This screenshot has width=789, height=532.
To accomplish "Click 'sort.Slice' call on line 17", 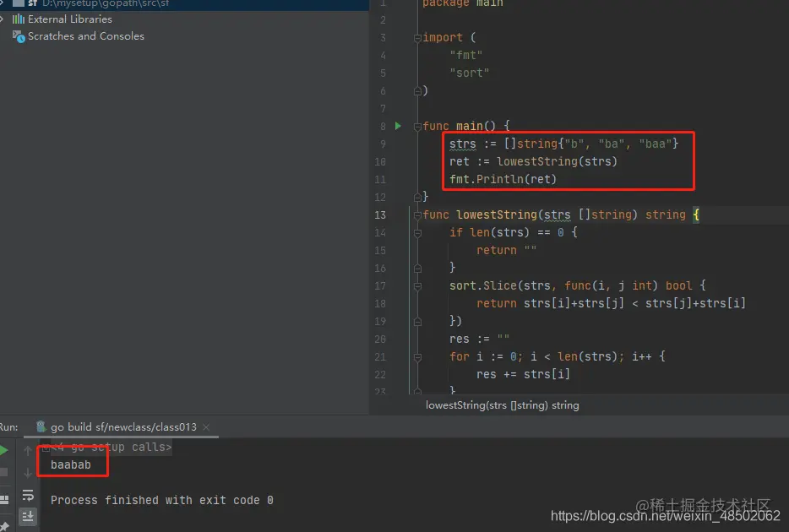I will 483,285.
